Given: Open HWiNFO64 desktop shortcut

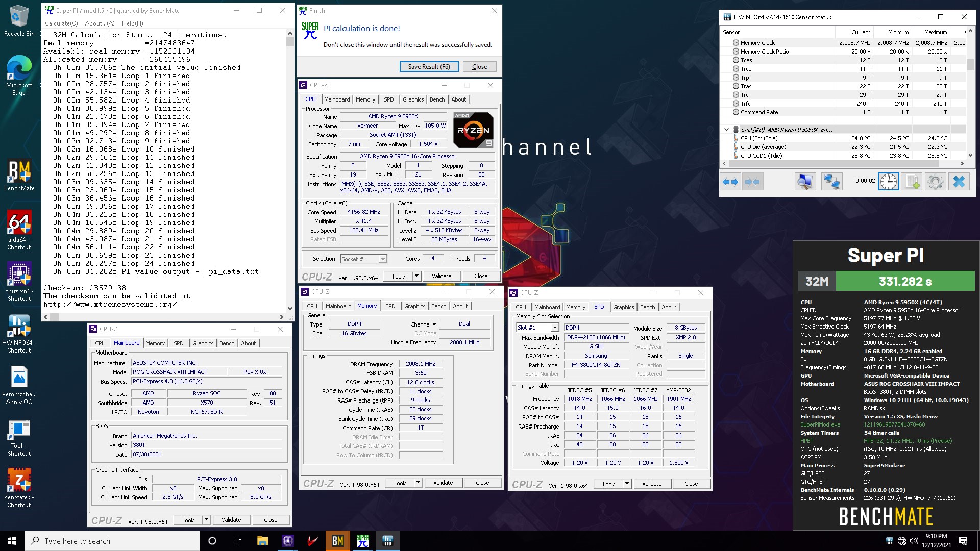Looking at the screenshot, I should pos(19,333).
